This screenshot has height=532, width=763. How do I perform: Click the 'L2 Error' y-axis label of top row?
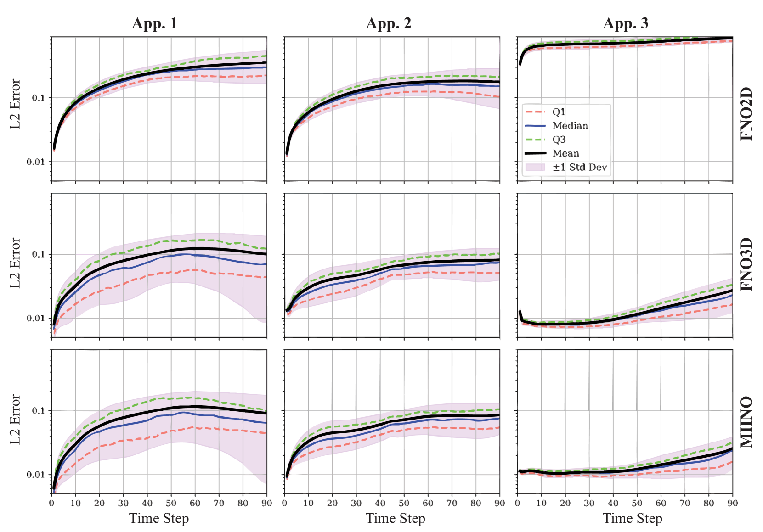15,104
